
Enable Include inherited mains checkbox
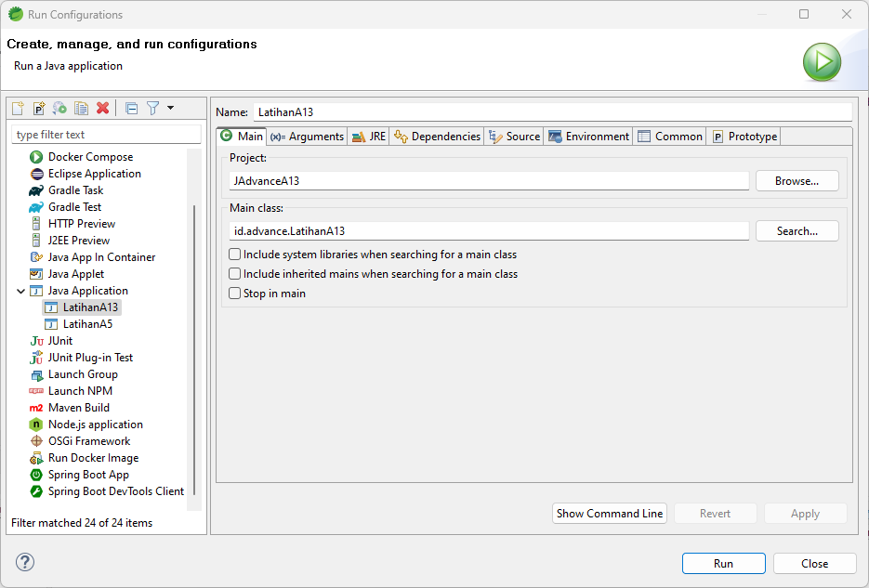tap(235, 273)
